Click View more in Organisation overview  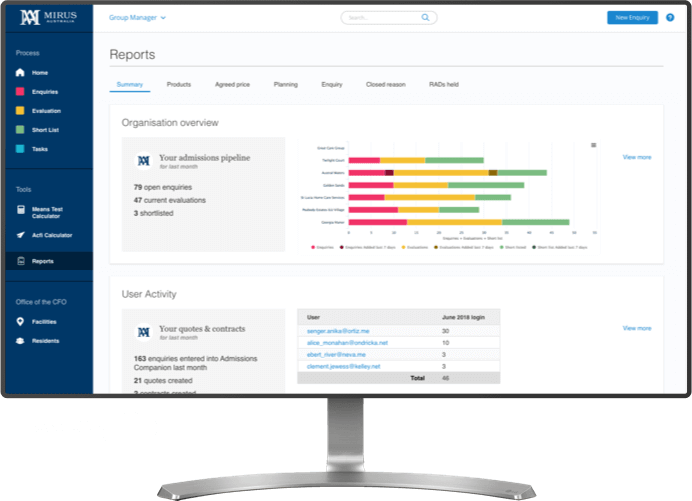[x=637, y=157]
